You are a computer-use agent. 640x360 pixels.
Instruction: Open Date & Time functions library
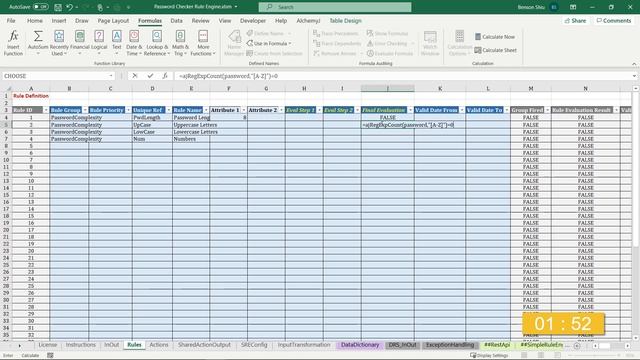134,42
